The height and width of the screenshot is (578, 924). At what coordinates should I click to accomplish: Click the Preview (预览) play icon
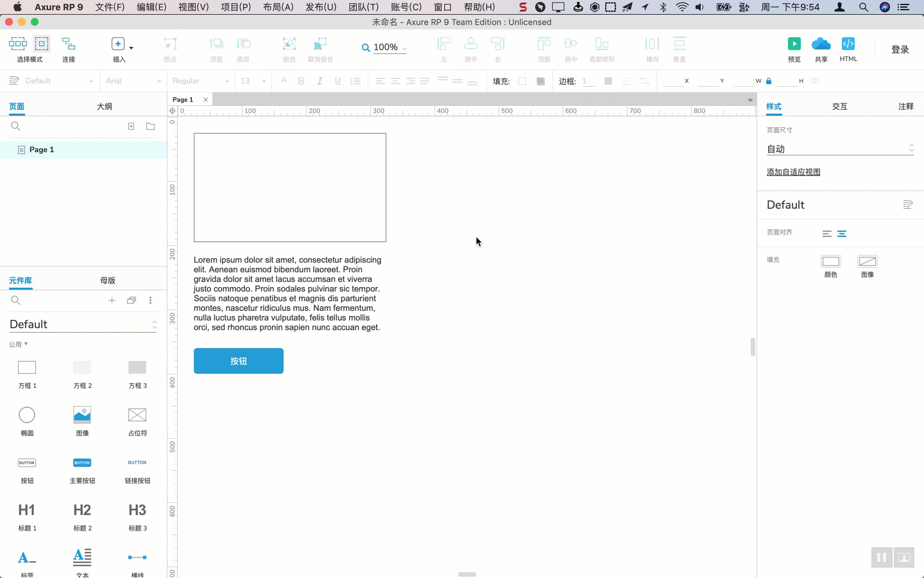[794, 44]
